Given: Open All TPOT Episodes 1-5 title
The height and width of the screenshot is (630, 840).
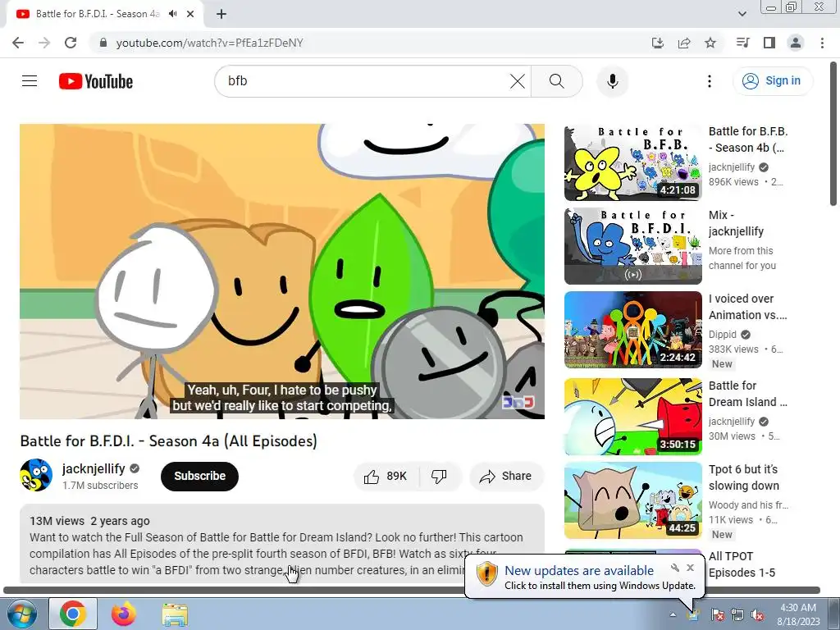Looking at the screenshot, I should click(742, 564).
